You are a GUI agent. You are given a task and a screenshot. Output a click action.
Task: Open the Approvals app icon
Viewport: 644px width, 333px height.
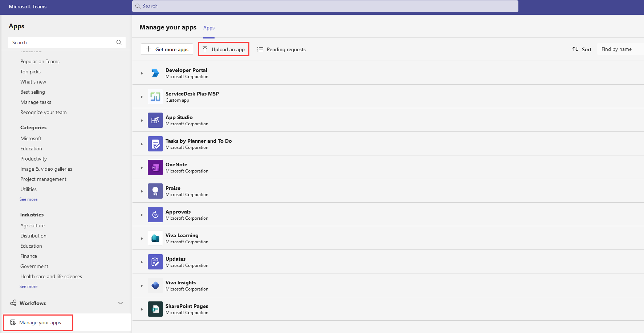[155, 215]
